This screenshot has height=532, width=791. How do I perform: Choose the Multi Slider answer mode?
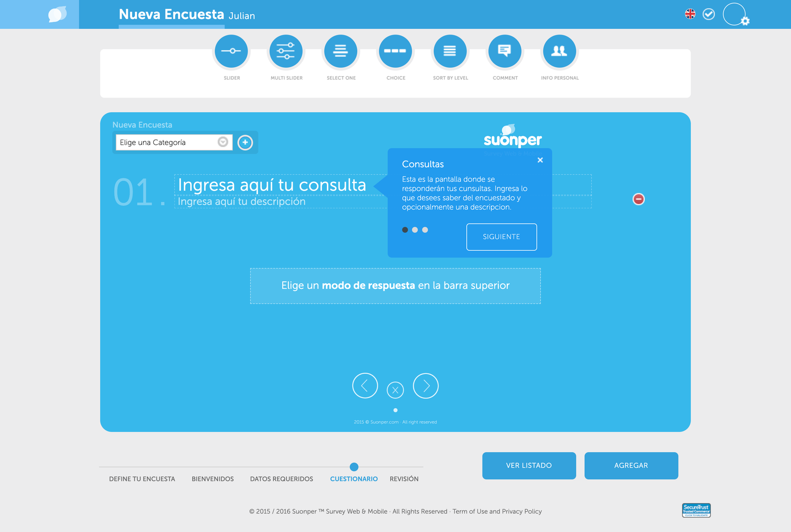286,51
